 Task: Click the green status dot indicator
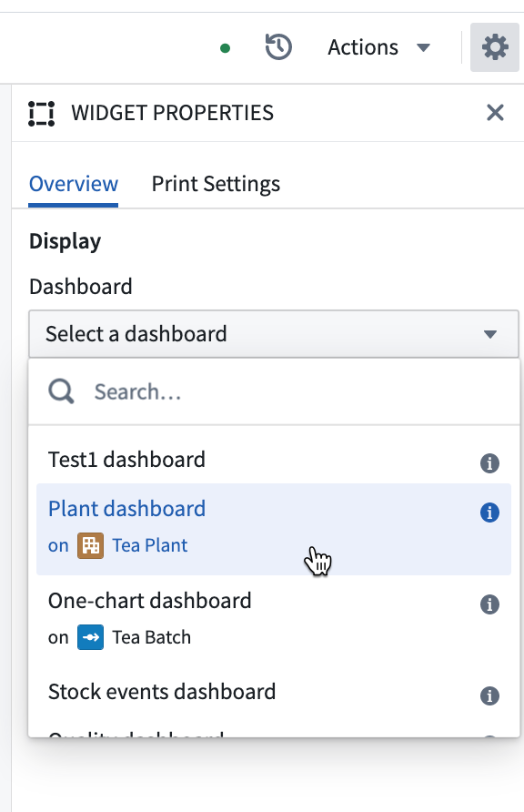[225, 48]
